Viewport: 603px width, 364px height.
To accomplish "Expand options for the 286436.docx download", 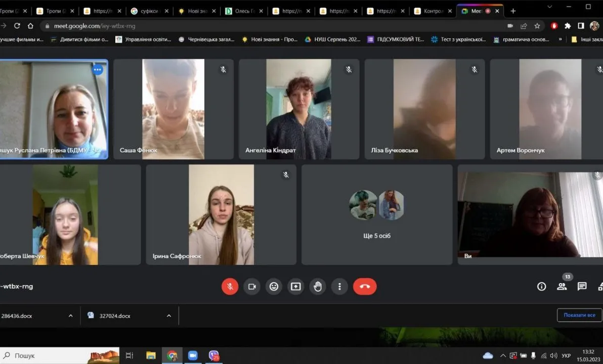I will (70, 316).
